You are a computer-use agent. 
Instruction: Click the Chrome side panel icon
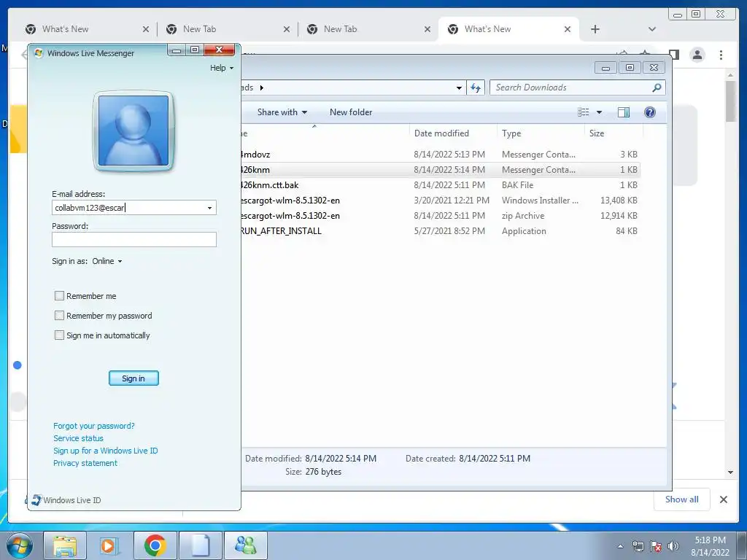pyautogui.click(x=674, y=54)
